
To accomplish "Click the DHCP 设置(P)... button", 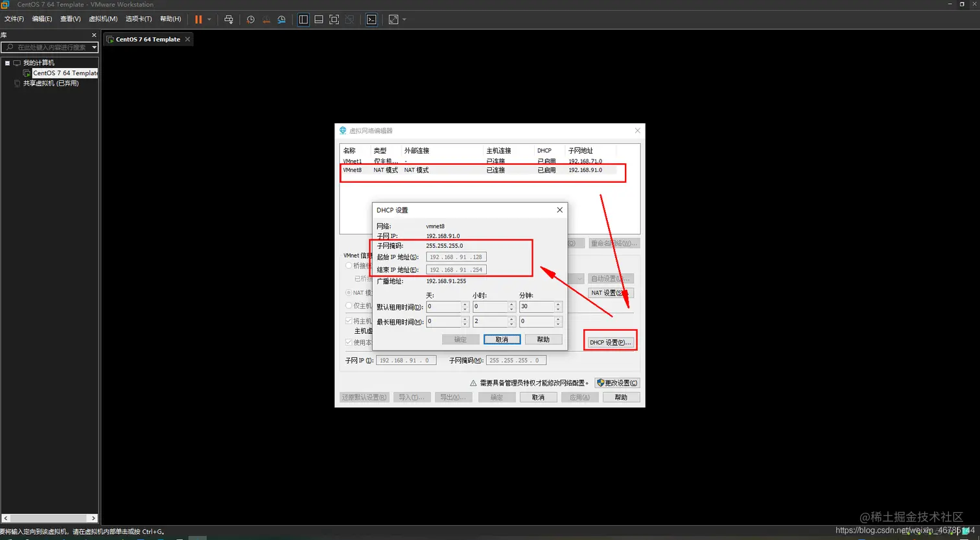I will (x=610, y=342).
